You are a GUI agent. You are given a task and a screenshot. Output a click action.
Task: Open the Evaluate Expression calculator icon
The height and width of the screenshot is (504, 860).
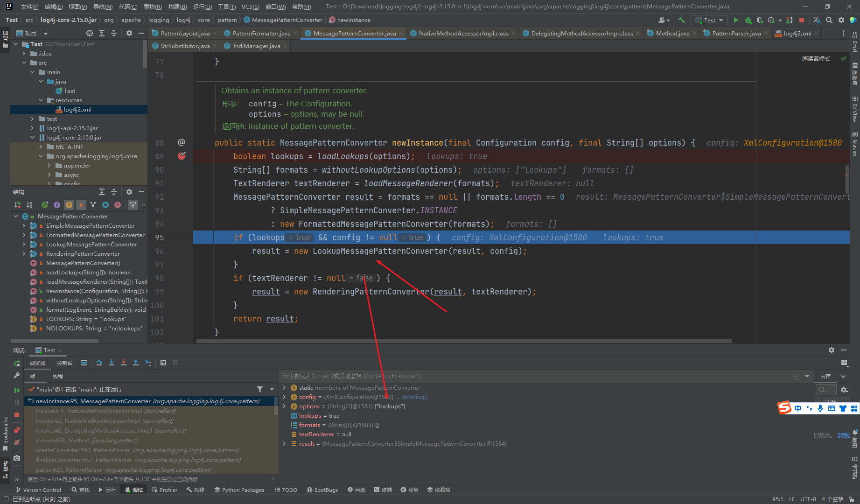[163, 363]
